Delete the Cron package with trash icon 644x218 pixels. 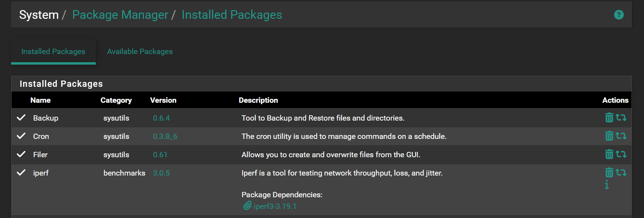[609, 136]
